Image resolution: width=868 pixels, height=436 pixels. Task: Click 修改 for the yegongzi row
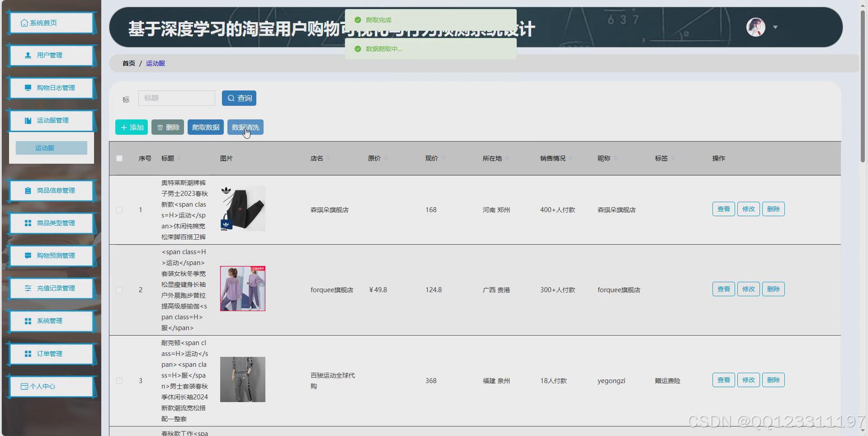749,380
